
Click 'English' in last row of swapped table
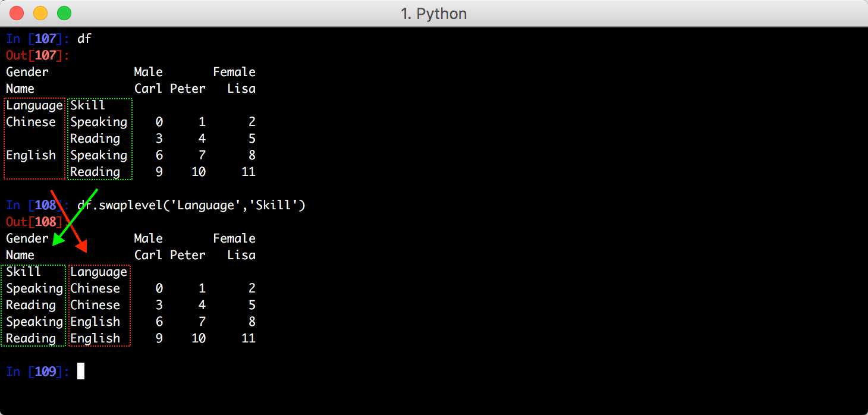[95, 338]
